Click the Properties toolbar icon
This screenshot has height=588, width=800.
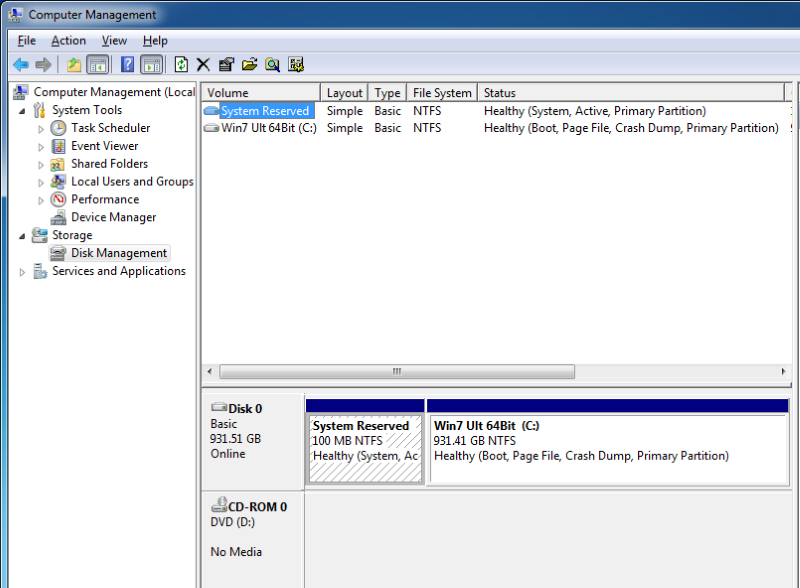click(226, 64)
